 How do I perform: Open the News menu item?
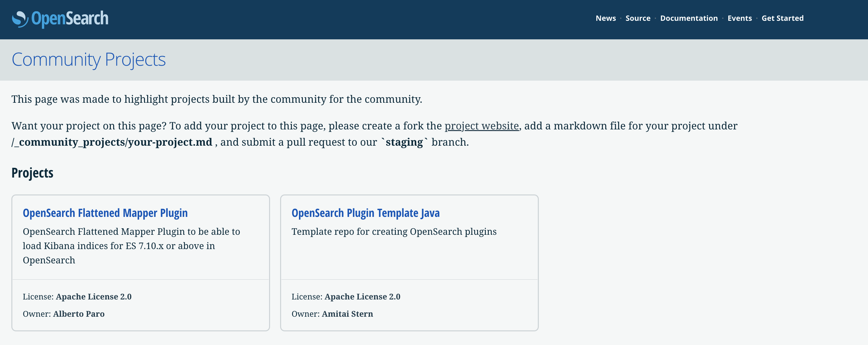(605, 18)
